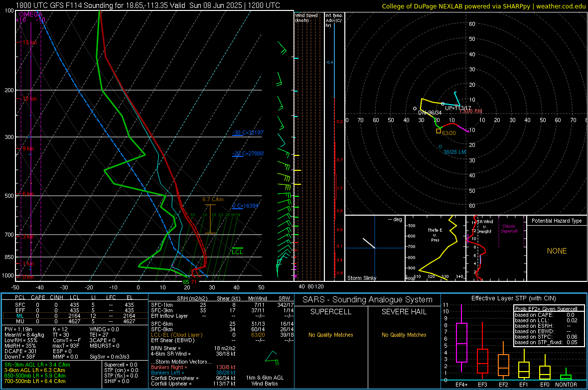Click the Bunkers Right = 130/8 kt line
The height and width of the screenshot is (390, 588).
[x=193, y=367]
